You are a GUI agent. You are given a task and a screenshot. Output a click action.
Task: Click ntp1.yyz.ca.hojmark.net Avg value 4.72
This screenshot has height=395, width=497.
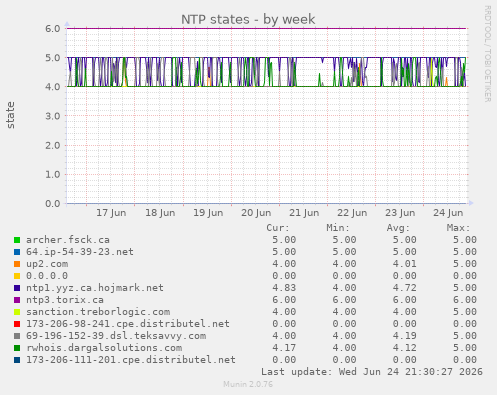(x=404, y=288)
